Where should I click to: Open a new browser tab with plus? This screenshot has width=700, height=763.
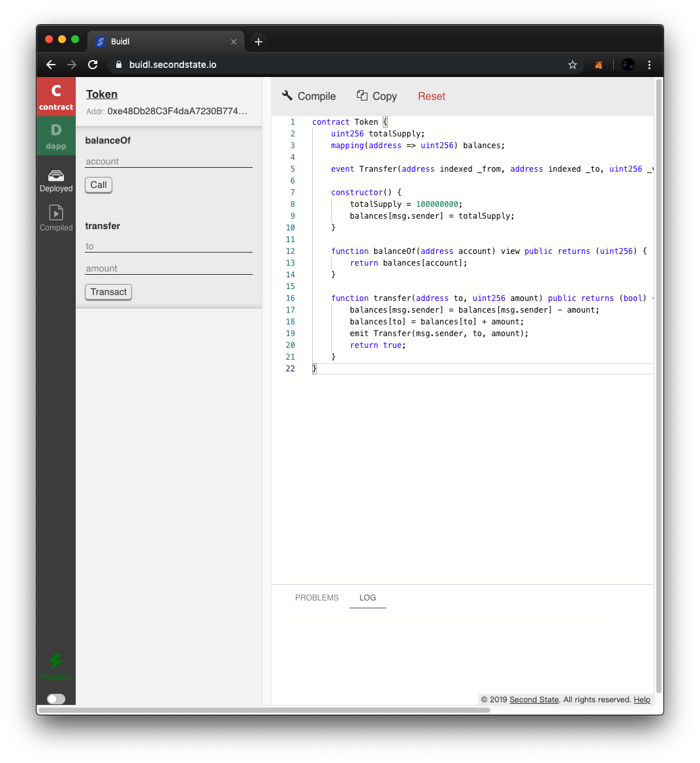pos(259,42)
